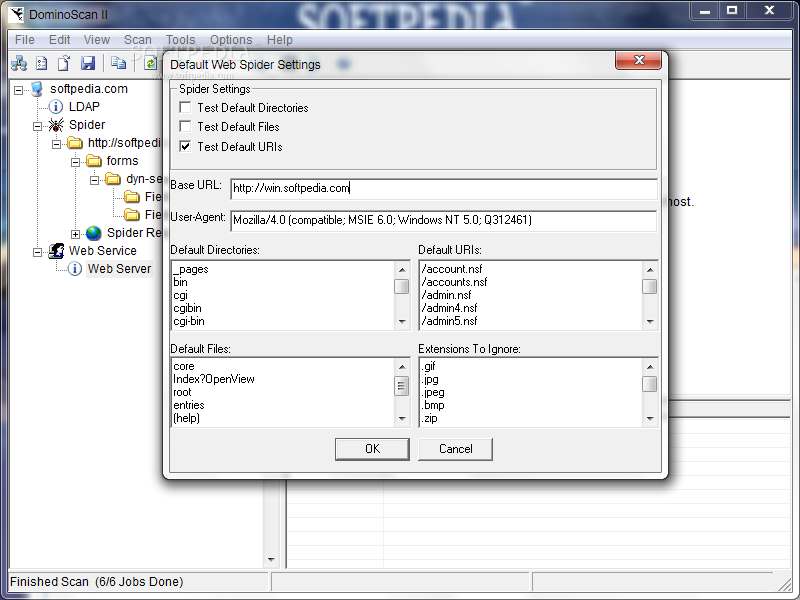Select cgibin in Default Directories
The width and height of the screenshot is (800, 600).
(187, 308)
